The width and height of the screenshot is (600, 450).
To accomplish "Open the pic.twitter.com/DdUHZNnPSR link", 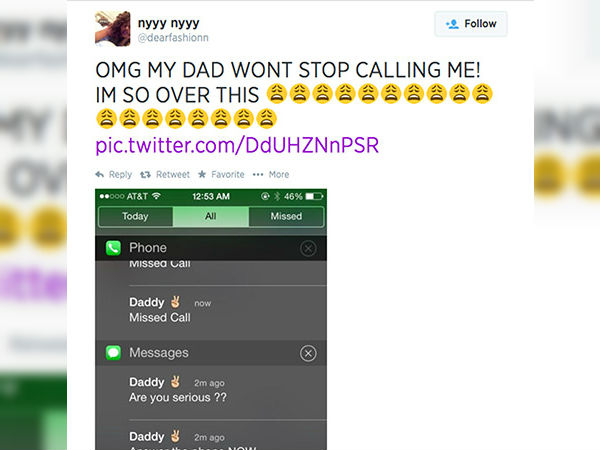I will point(237,145).
